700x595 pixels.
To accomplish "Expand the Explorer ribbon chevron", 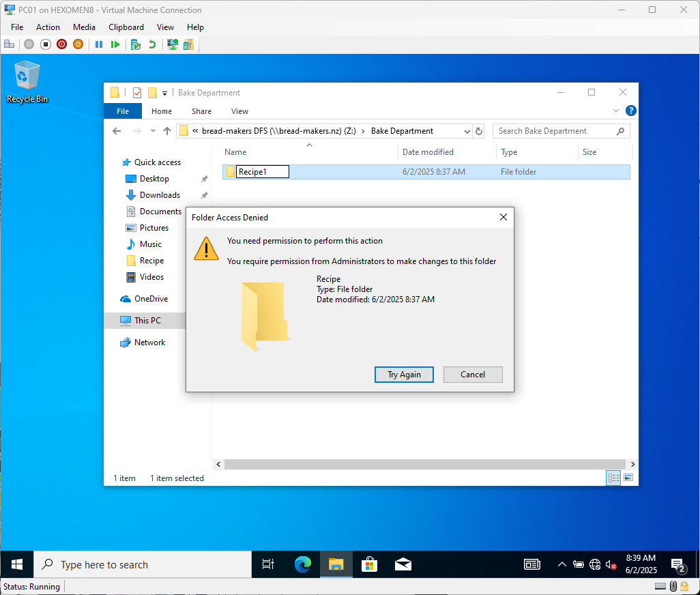I will tap(616, 111).
